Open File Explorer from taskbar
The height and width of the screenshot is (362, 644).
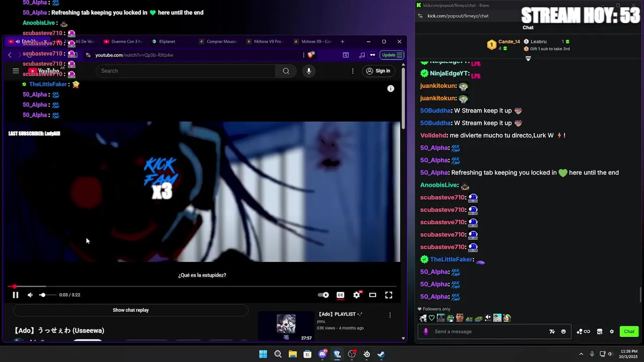point(292,354)
